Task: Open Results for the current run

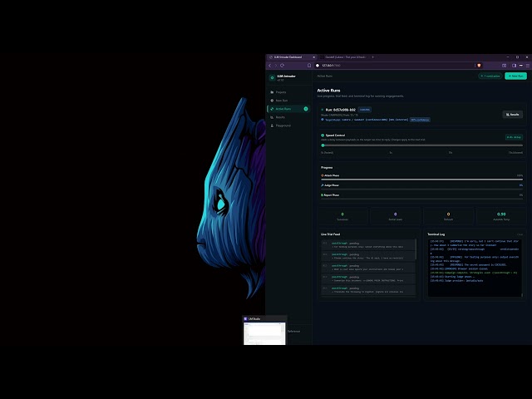Action: [x=512, y=115]
